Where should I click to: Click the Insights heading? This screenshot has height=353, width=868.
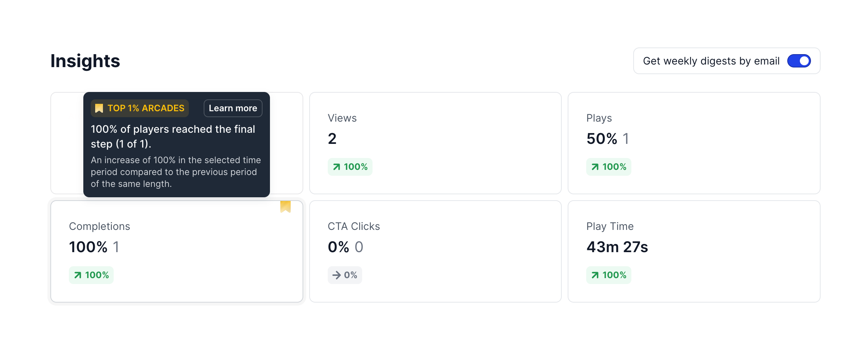[x=85, y=61]
